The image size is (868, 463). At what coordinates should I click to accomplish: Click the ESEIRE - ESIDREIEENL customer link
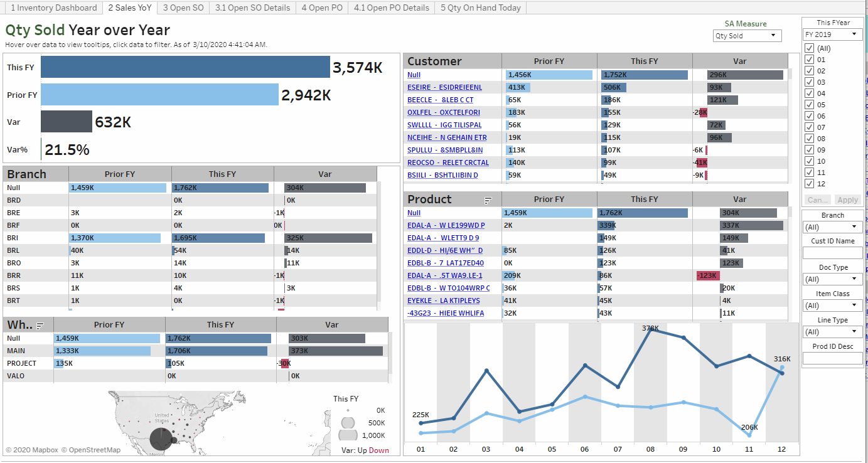pos(444,87)
